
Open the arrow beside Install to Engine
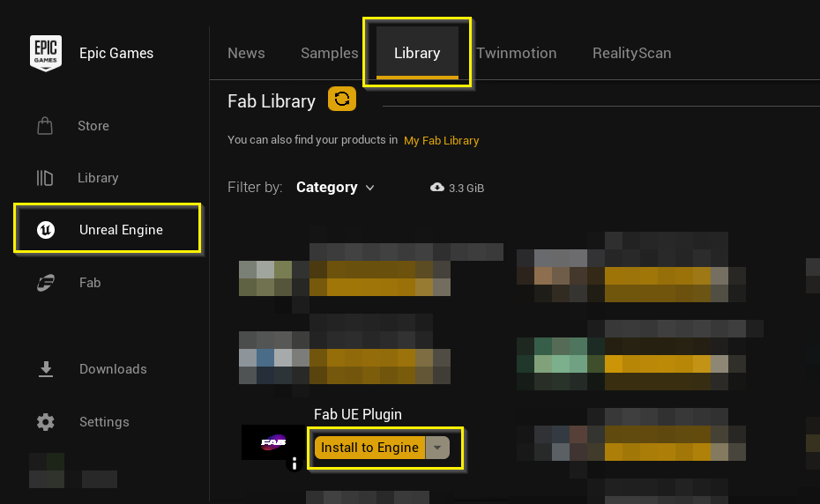[x=437, y=448]
